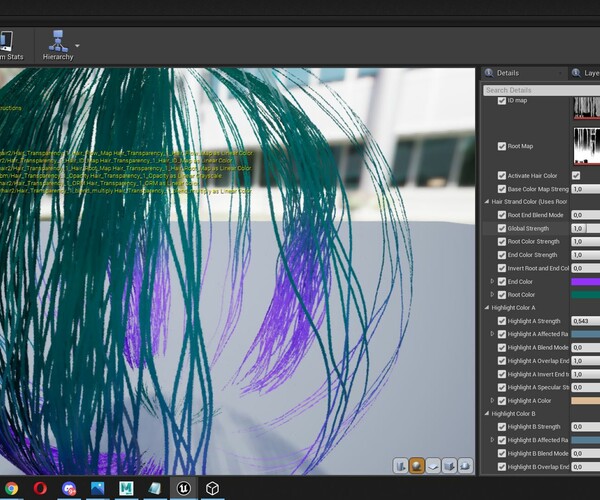Open the green Root Color swatch
The height and width of the screenshot is (500, 600).
(x=585, y=295)
